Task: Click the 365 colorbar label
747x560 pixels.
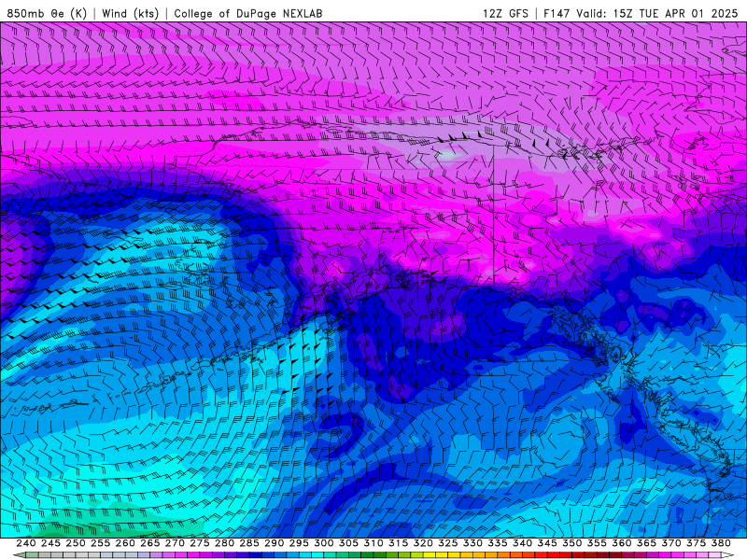Action: (x=646, y=543)
